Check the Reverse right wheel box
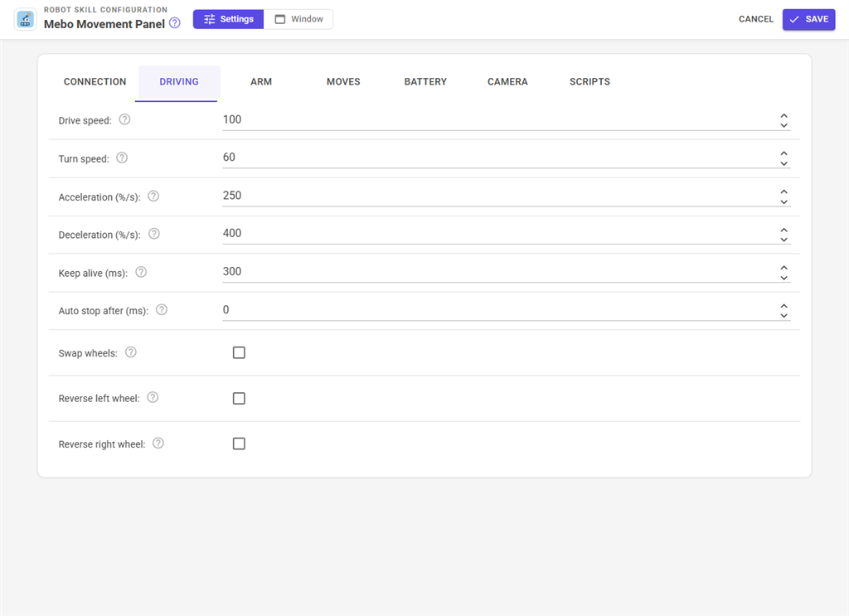The width and height of the screenshot is (849, 616). [239, 444]
